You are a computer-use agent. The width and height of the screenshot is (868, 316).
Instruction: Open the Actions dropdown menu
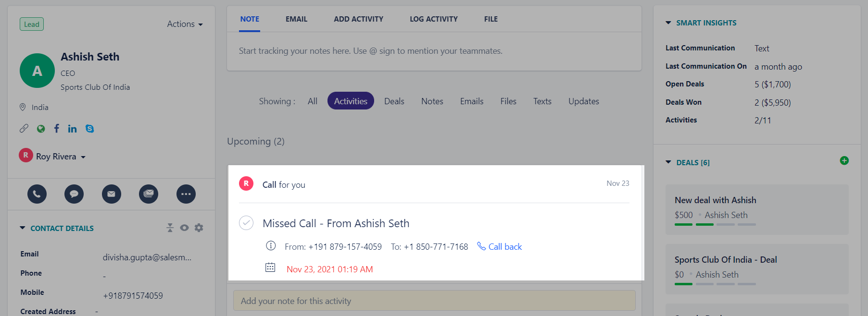(185, 24)
